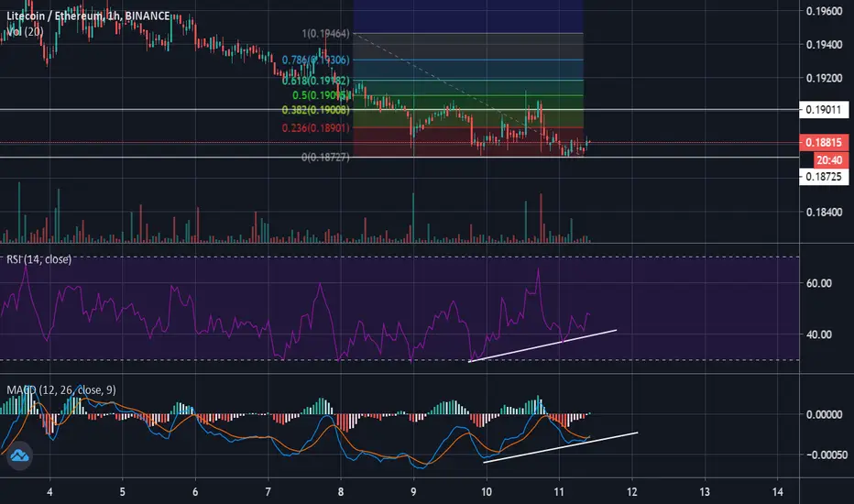
Task: Select the Fibonacci 0.786(0.19306) level label
Action: (316, 60)
